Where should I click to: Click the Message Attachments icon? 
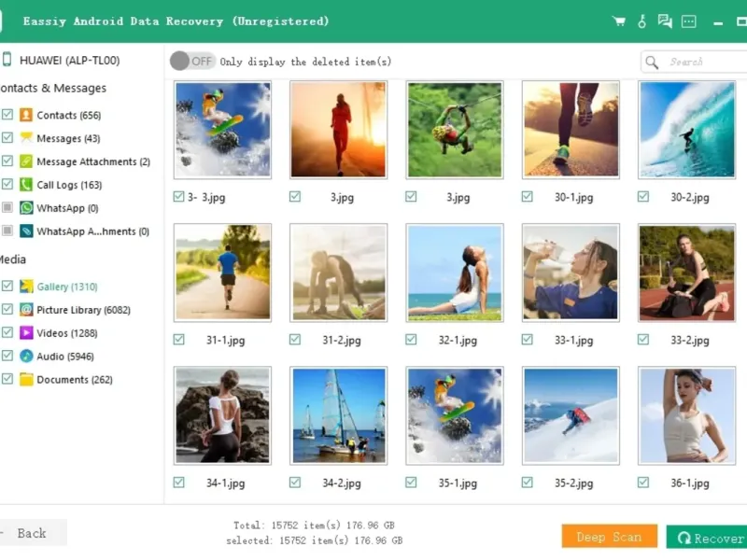point(26,161)
